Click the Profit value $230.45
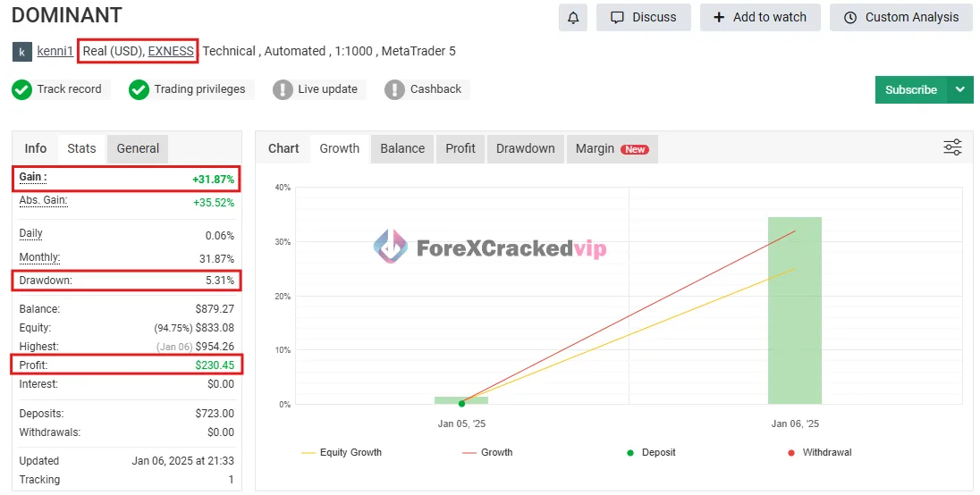Image resolution: width=980 pixels, height=495 pixels. coord(215,365)
